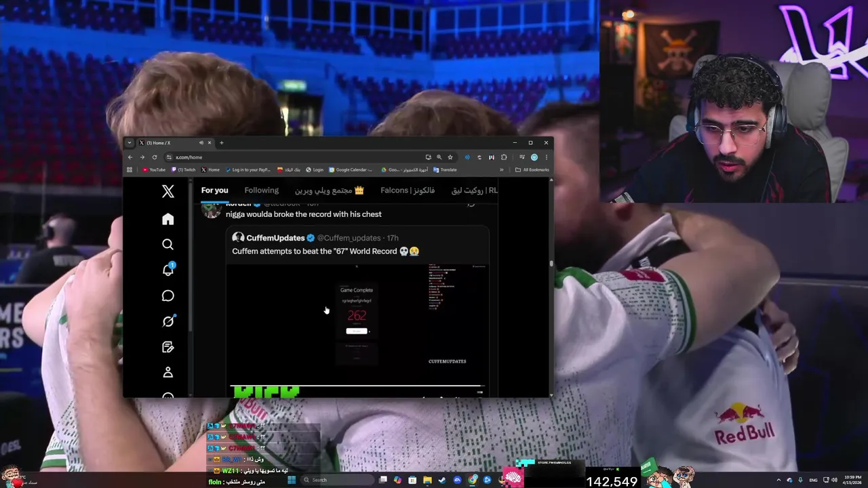Image resolution: width=868 pixels, height=488 pixels.
Task: Open the Extensions puzzle icon
Action: click(504, 157)
